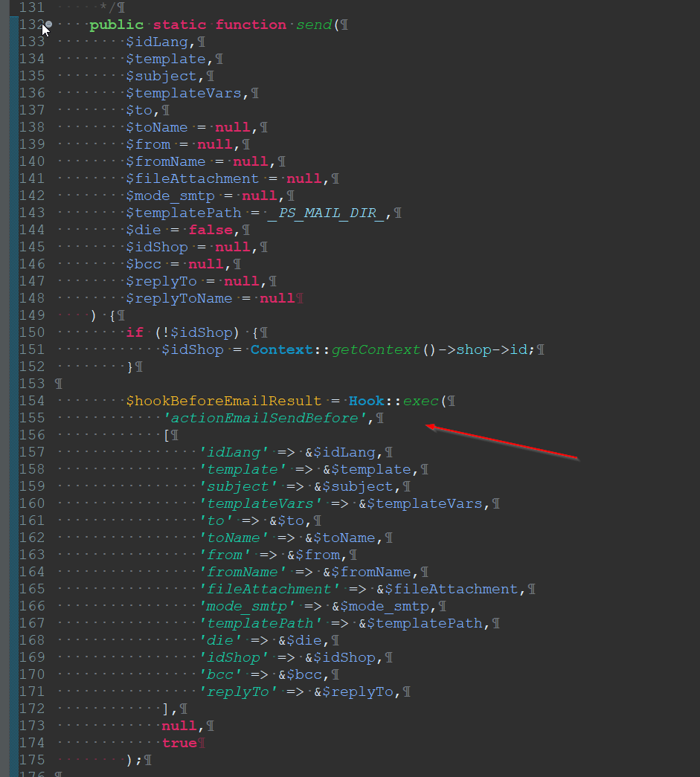Click line number 153 in the gutter
This screenshot has width=700, height=777.
[x=32, y=384]
